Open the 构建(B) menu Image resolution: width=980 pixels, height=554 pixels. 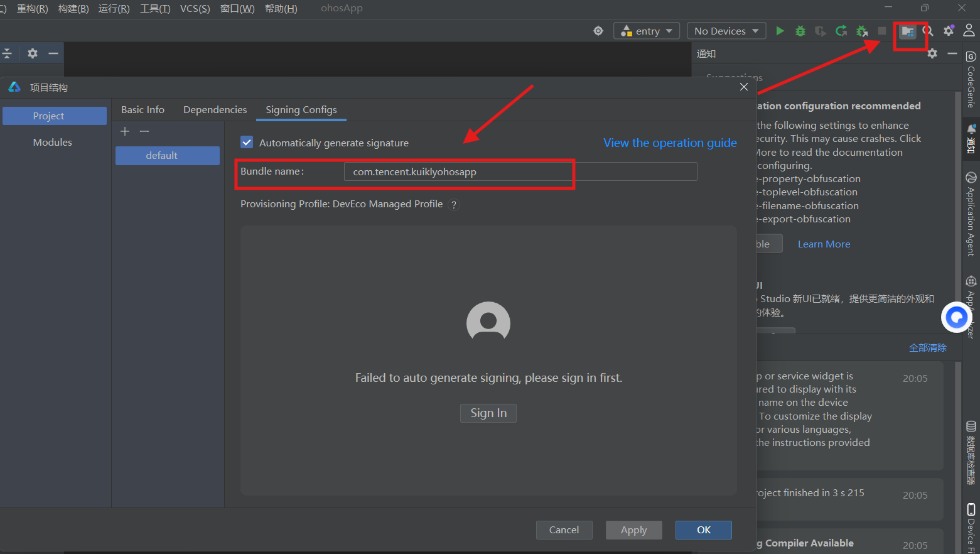pyautogui.click(x=73, y=8)
